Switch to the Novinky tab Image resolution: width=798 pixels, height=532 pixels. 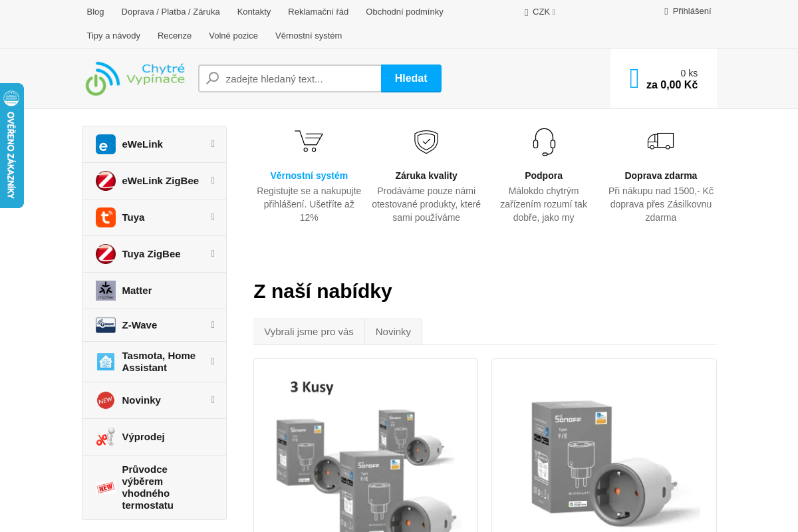393,332
